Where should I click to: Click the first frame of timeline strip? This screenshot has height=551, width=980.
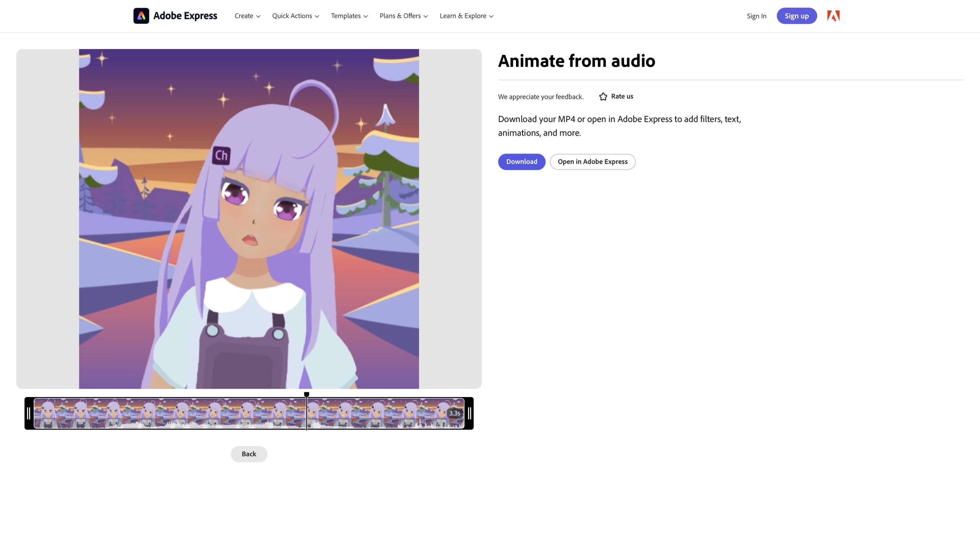50,413
